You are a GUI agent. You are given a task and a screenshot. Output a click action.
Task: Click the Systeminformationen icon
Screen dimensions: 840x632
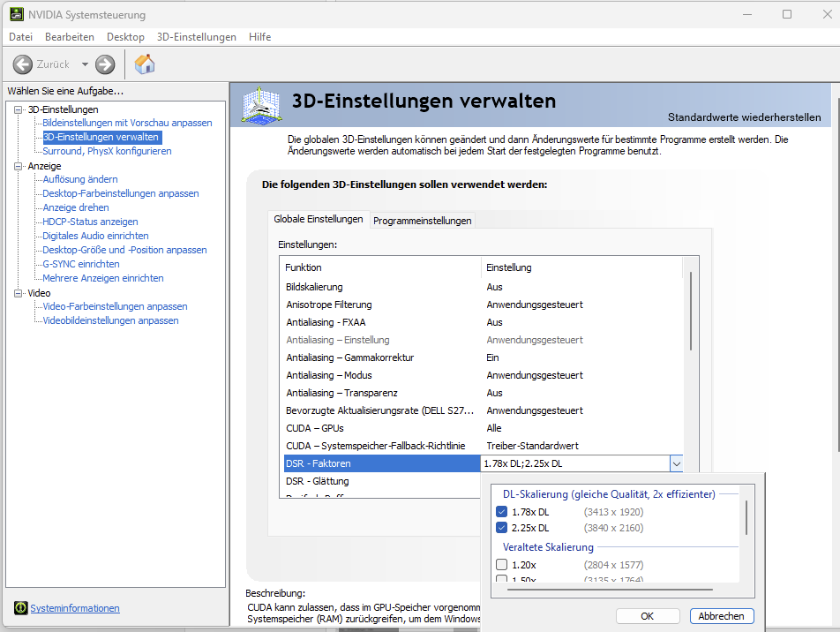(20, 608)
